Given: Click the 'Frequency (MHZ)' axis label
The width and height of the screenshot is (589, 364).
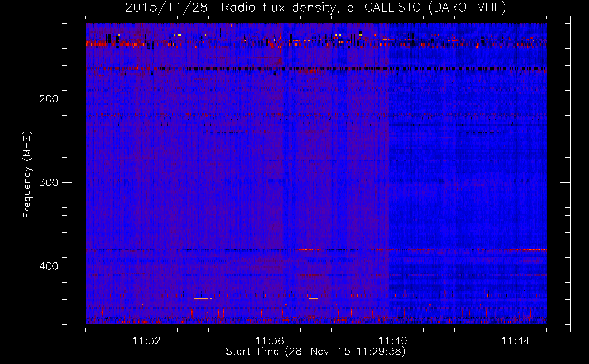Looking at the screenshot, I should 27,175.
